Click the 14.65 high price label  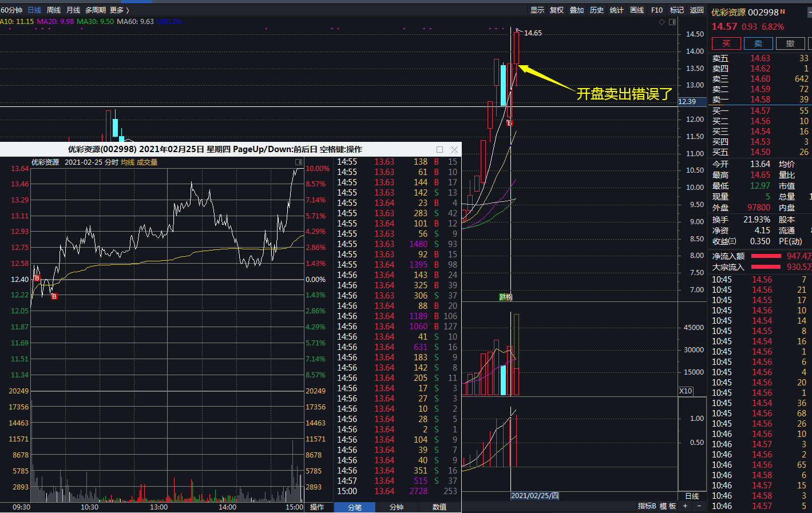(533, 33)
